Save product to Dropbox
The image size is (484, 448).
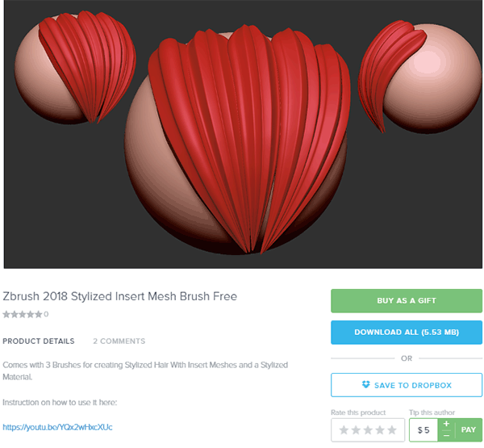[407, 385]
